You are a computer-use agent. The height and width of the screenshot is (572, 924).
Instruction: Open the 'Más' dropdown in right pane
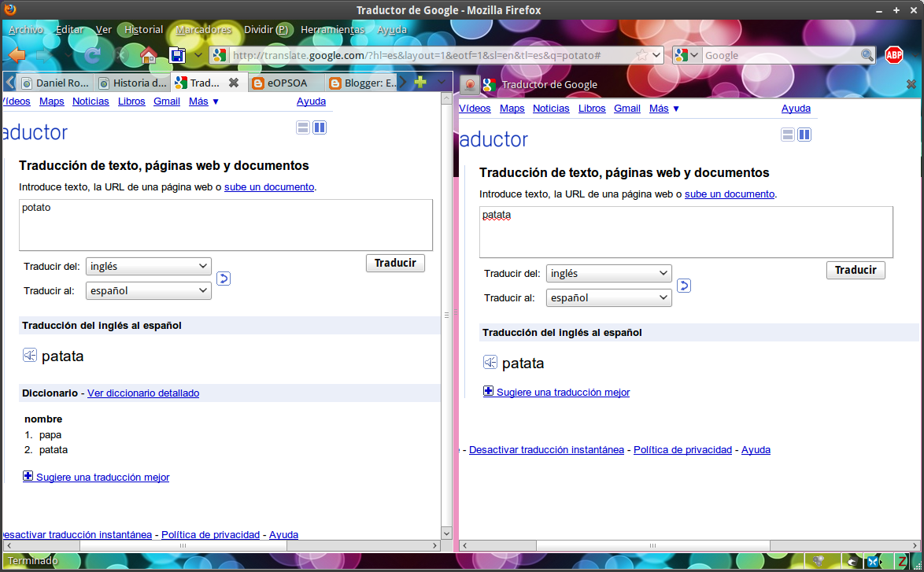(x=664, y=109)
